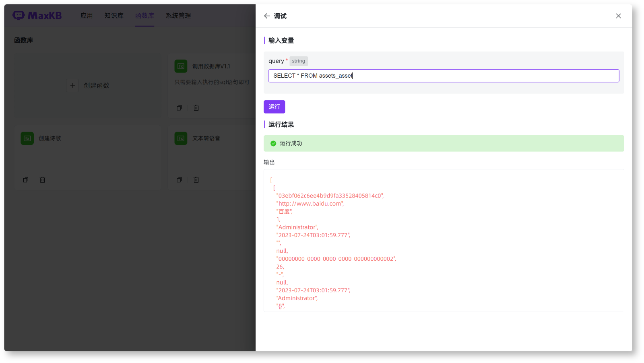644x363 pixels.
Task: Click the fx icon on 文本转语音 card
Action: tap(181, 138)
